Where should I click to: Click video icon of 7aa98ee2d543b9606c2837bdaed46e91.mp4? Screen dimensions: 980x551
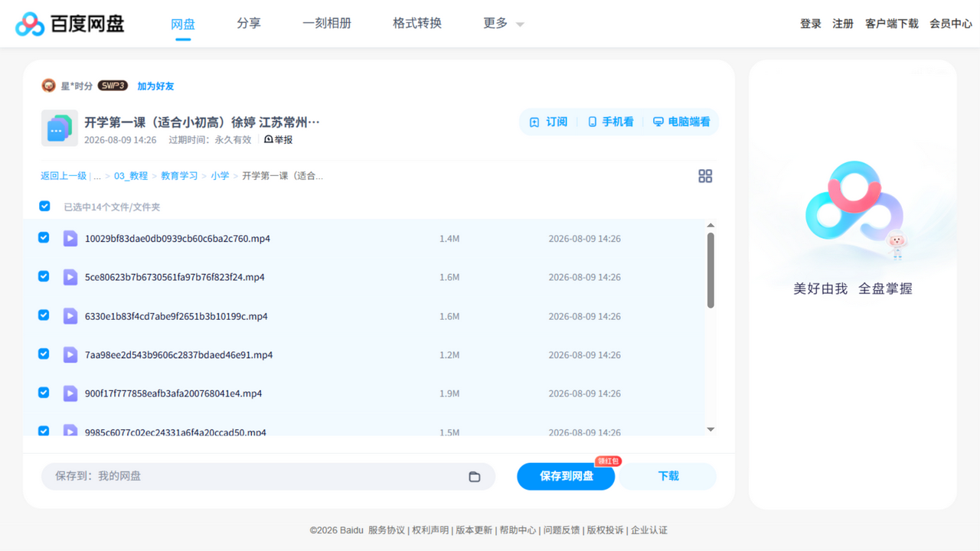coord(70,355)
